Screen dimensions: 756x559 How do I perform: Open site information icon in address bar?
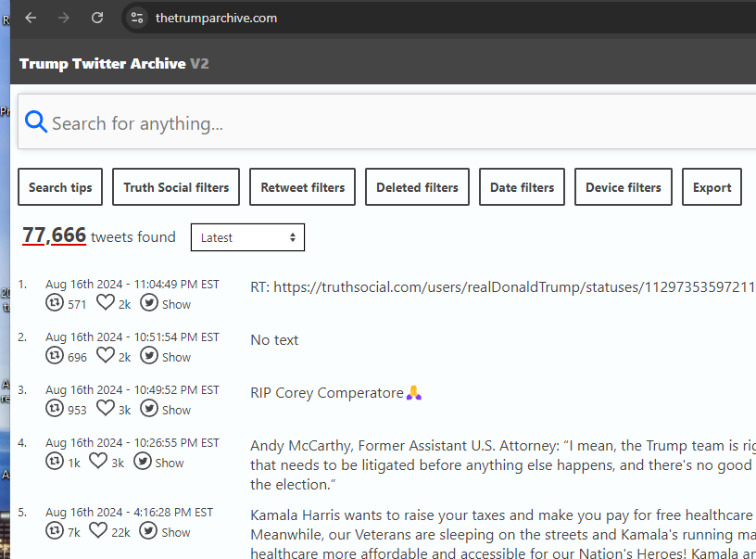pyautogui.click(x=137, y=18)
